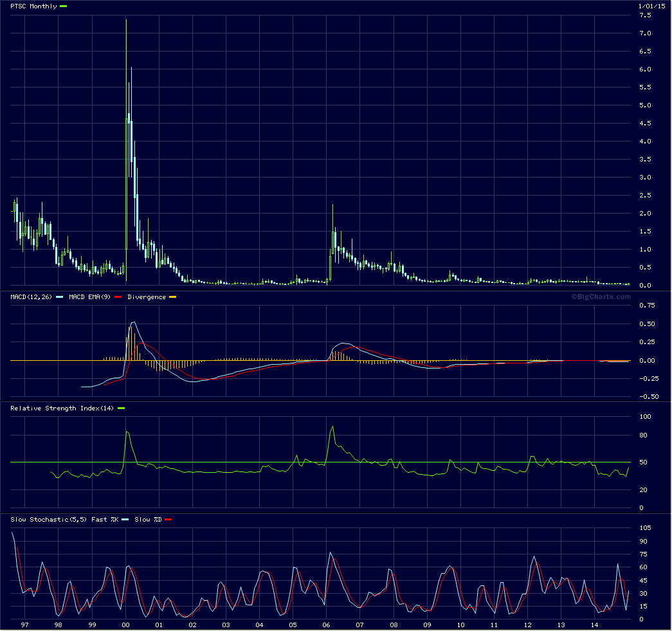Click the 50 RSI axis value
The width and height of the screenshot is (672, 631).
pos(643,462)
